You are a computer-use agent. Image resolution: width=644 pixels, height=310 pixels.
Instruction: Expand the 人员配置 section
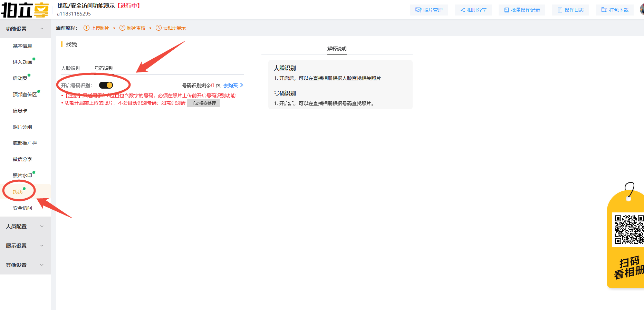pos(25,227)
